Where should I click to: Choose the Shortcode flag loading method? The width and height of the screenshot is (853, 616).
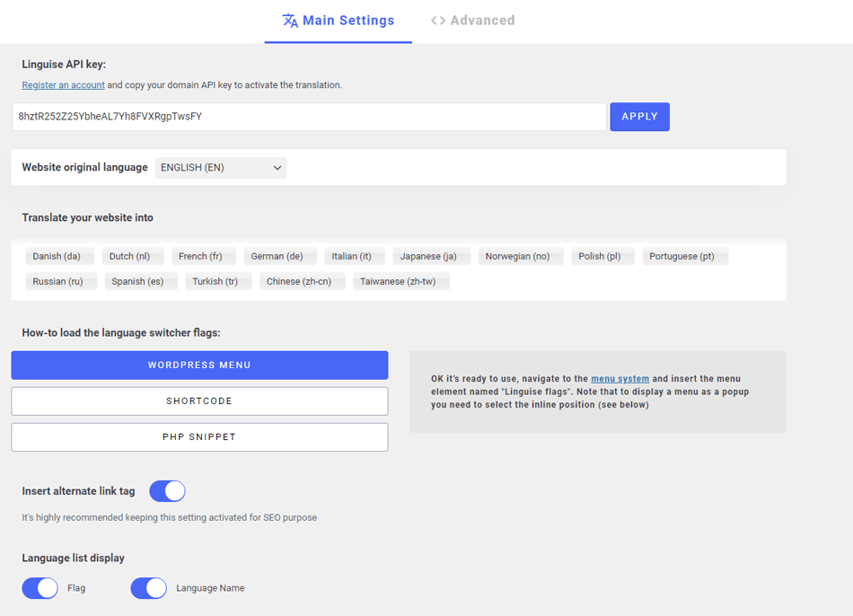click(199, 400)
